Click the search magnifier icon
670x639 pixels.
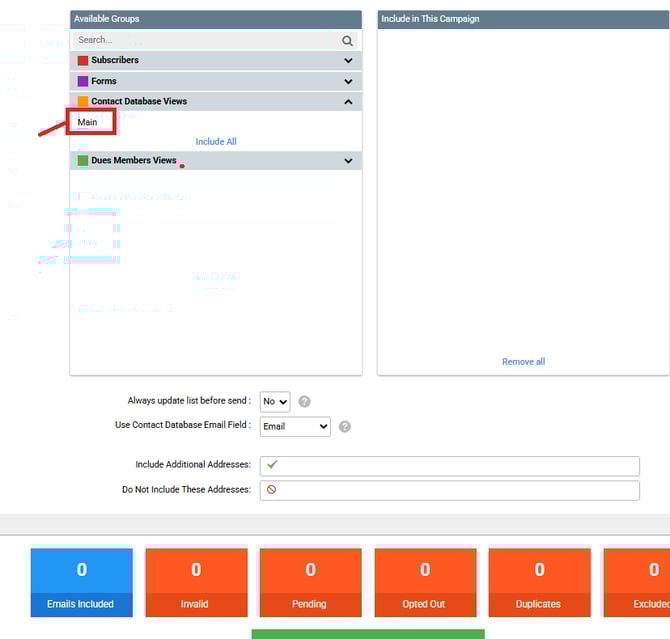point(347,41)
